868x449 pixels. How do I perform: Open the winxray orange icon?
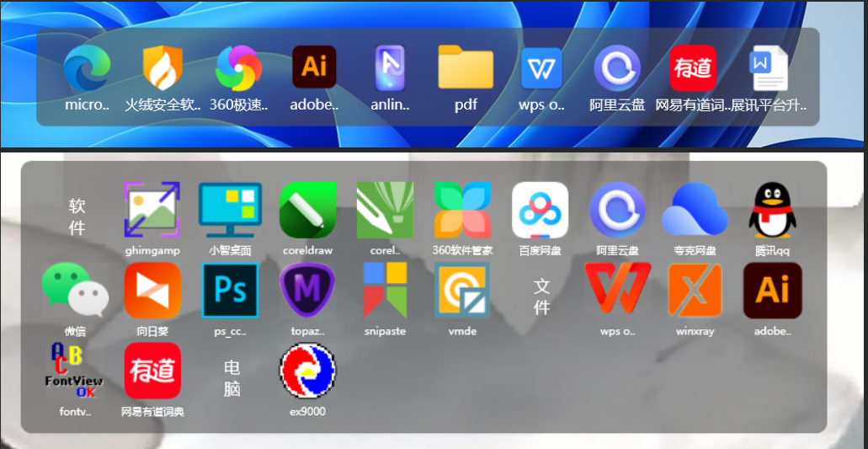695,291
